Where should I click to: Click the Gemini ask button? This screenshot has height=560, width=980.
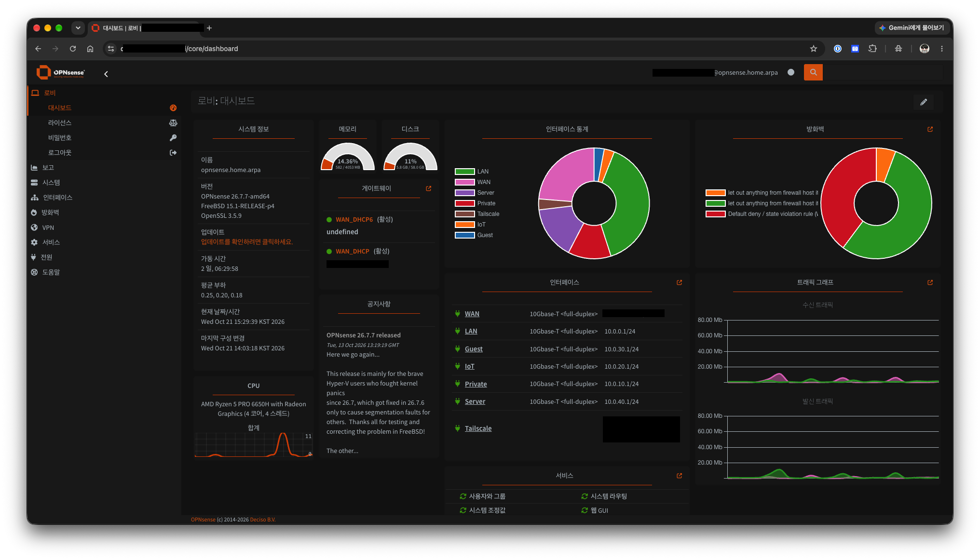tap(911, 28)
